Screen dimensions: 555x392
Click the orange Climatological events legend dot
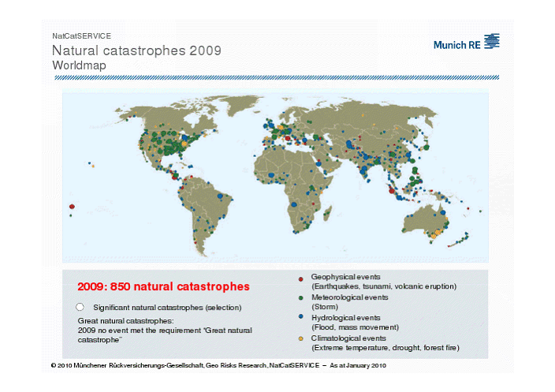coord(300,338)
